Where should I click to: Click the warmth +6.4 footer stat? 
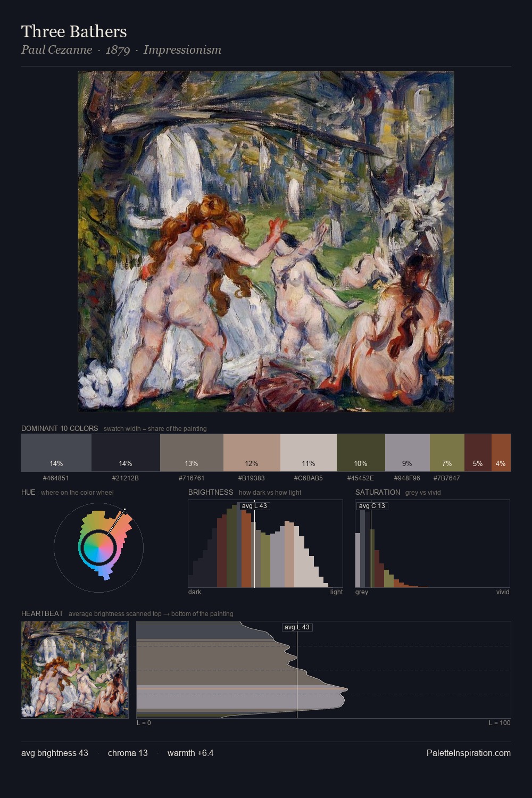tap(190, 753)
